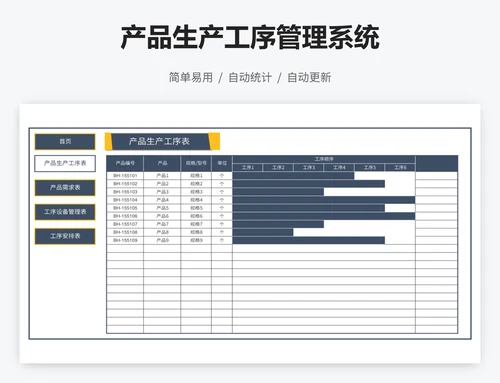The height and width of the screenshot is (383, 500).
Task: Select cell BH-155107
Action: 125,224
